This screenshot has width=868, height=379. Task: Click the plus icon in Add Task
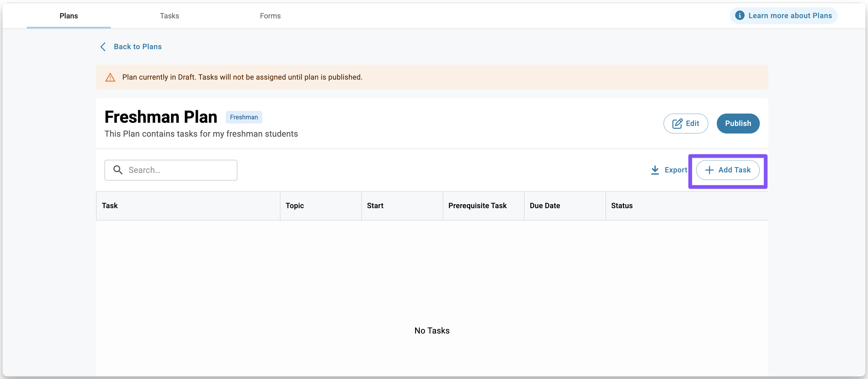[x=709, y=170]
